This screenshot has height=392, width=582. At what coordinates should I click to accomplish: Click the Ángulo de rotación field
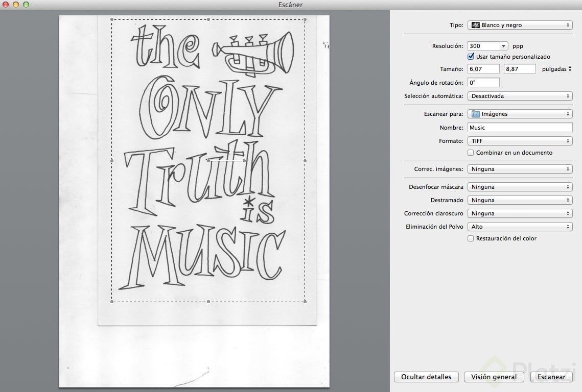483,82
